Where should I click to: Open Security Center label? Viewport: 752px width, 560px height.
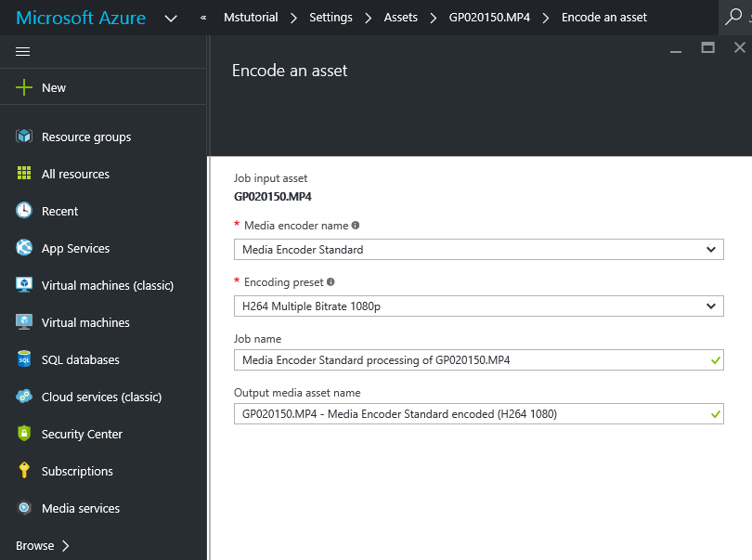[82, 435]
